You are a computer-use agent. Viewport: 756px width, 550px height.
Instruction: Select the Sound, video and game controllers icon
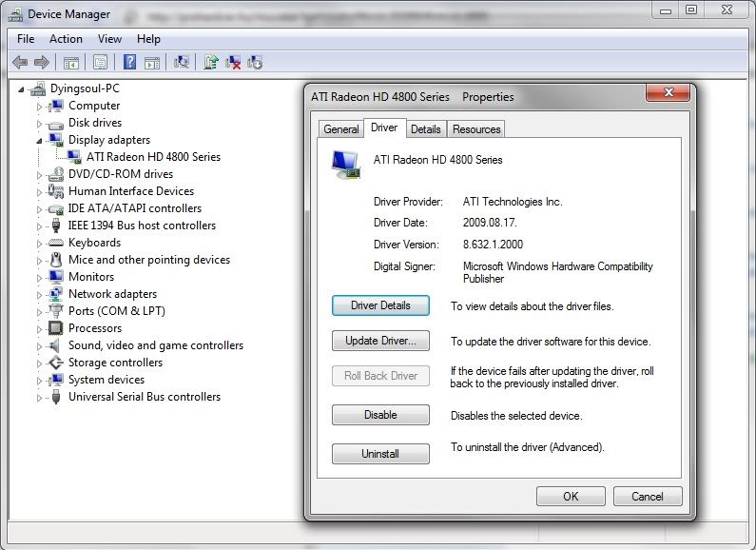click(55, 345)
